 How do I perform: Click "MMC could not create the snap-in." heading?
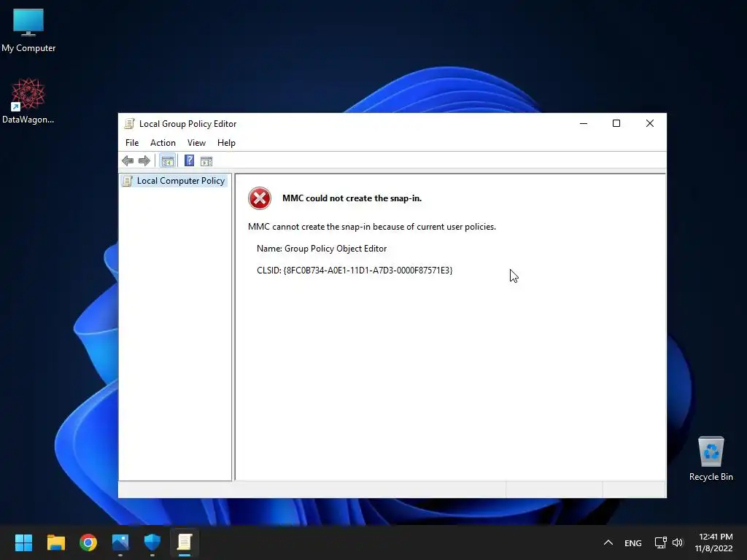[352, 198]
